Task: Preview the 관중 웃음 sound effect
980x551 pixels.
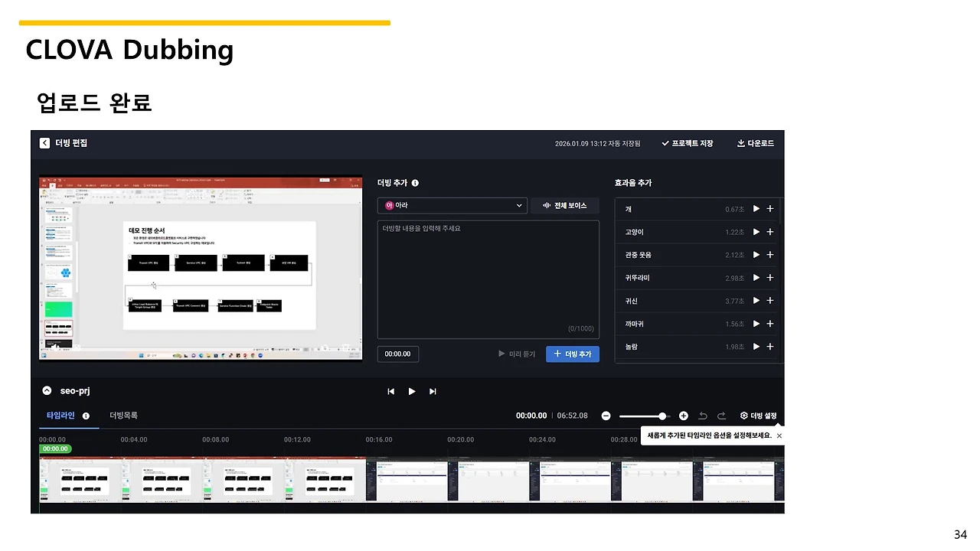Action: (x=756, y=255)
